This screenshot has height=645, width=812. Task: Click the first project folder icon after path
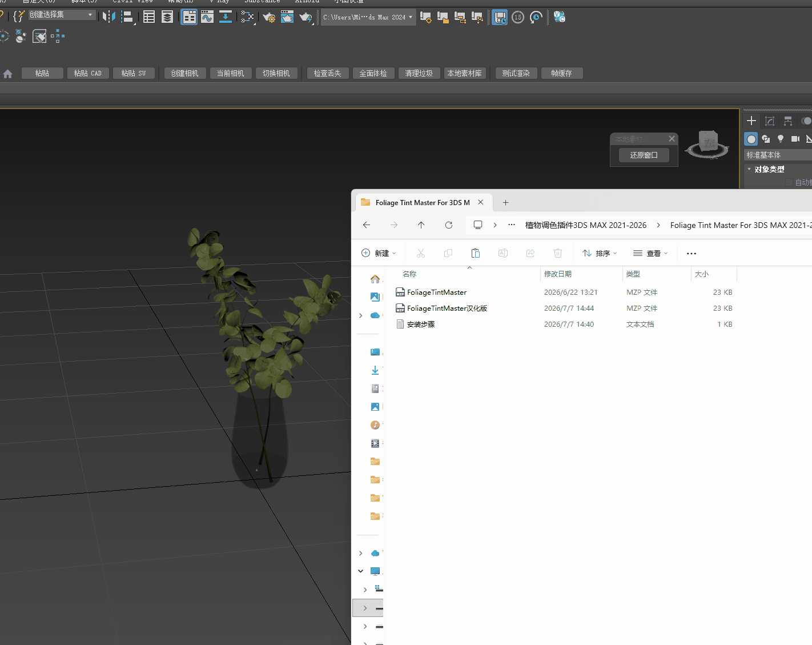(x=425, y=17)
